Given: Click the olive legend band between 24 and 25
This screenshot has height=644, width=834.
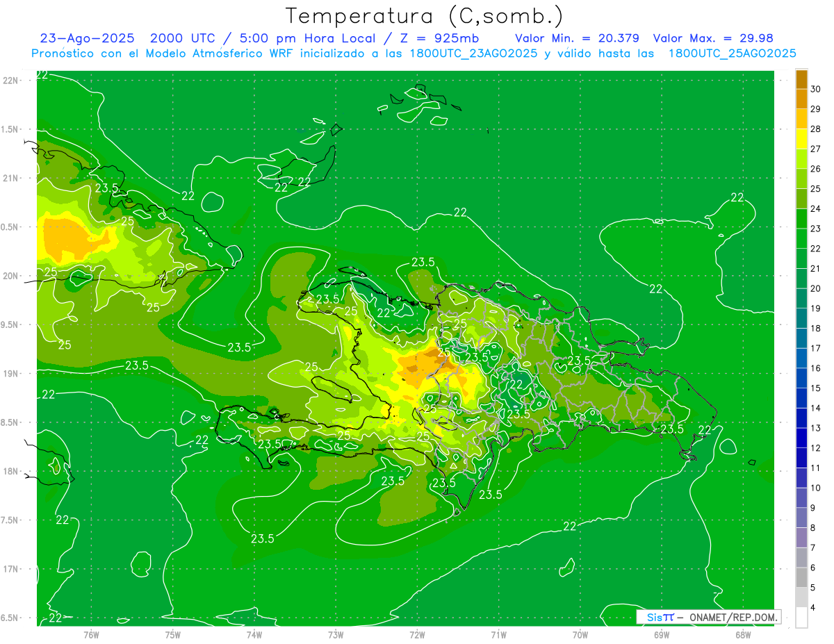Looking at the screenshot, I should coord(801,199).
